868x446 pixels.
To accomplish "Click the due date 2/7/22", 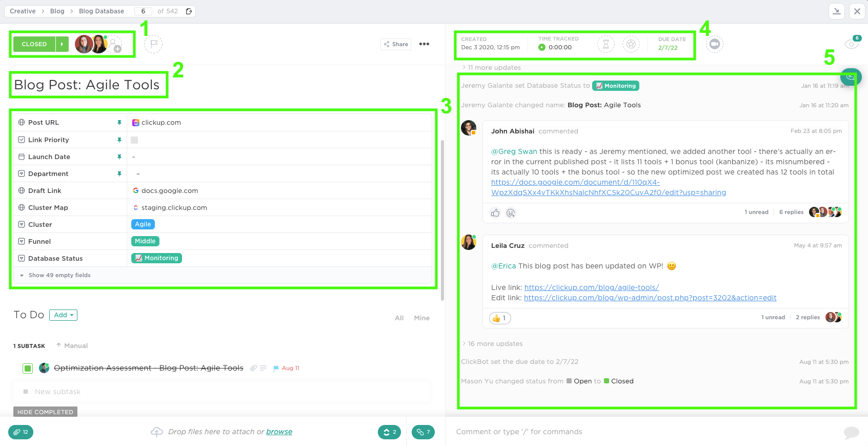I will click(x=668, y=48).
